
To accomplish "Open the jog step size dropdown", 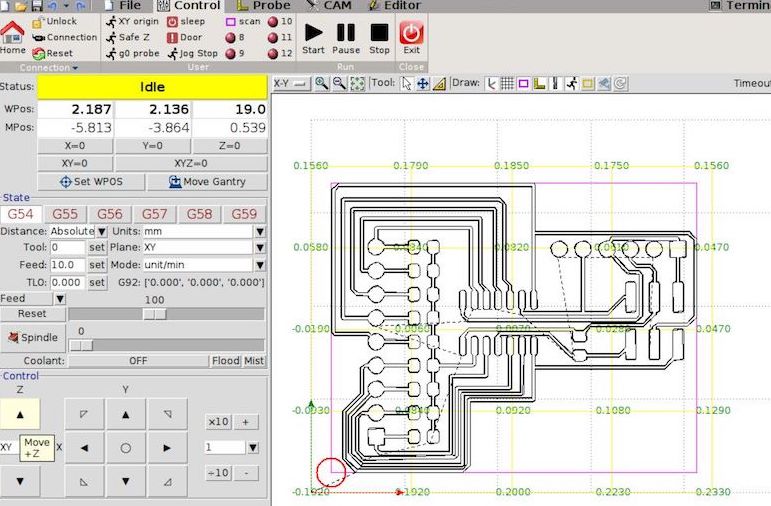I will coord(253,447).
